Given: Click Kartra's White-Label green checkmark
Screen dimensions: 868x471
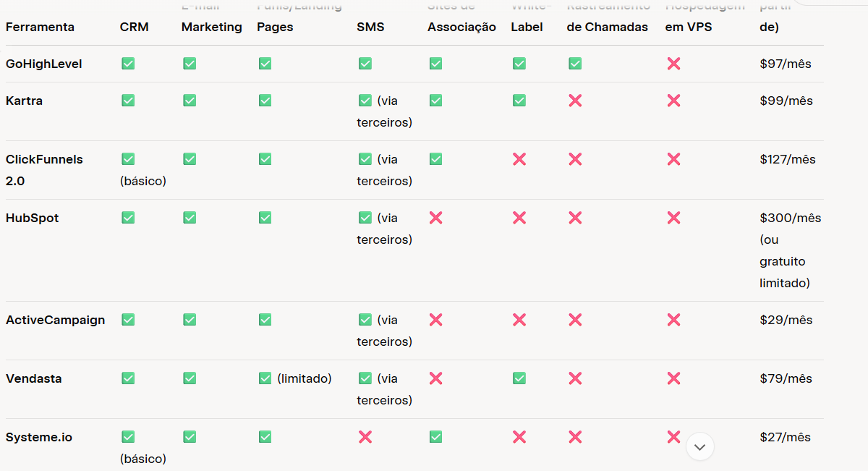Looking at the screenshot, I should (519, 101).
